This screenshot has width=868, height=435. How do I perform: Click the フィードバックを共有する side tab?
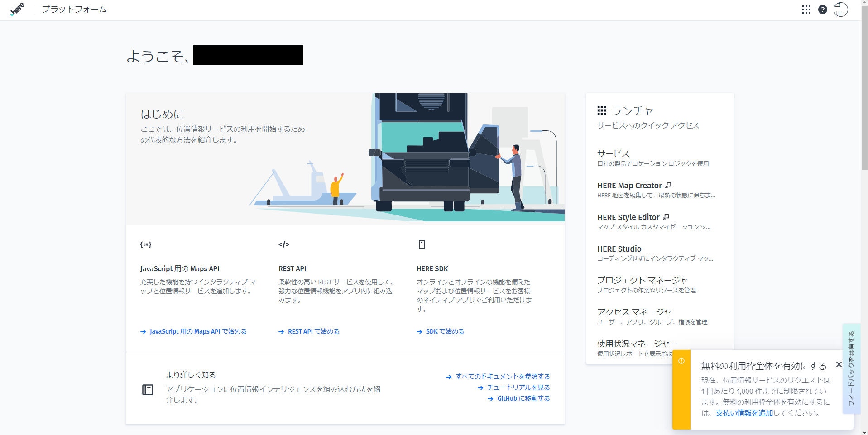(851, 368)
